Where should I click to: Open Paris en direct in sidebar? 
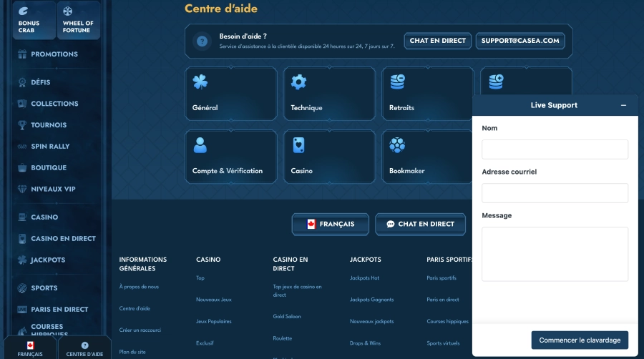click(x=59, y=310)
